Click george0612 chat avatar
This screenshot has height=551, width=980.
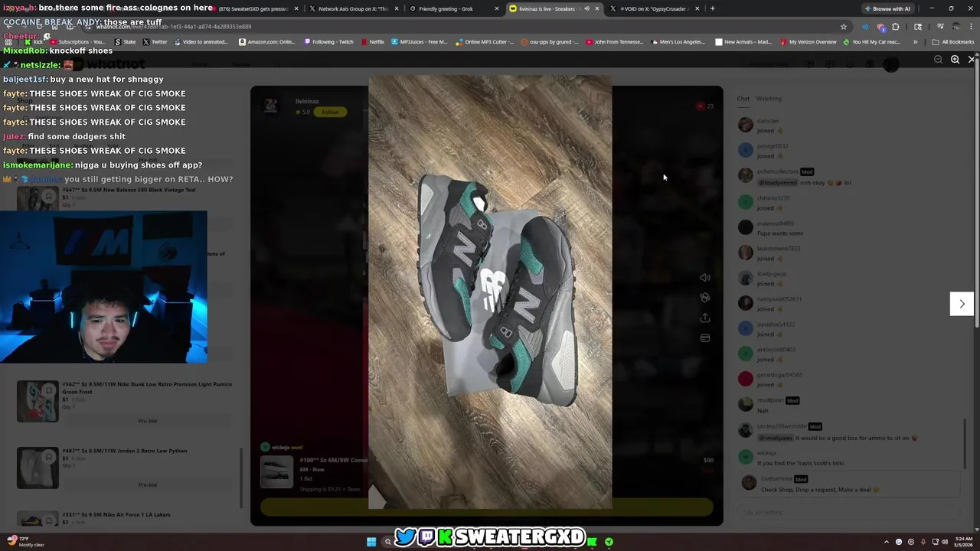(745, 150)
